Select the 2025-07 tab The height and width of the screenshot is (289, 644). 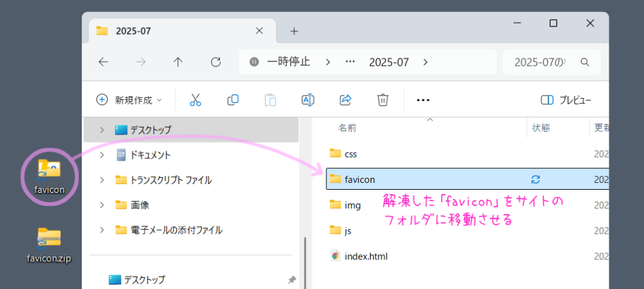click(182, 31)
